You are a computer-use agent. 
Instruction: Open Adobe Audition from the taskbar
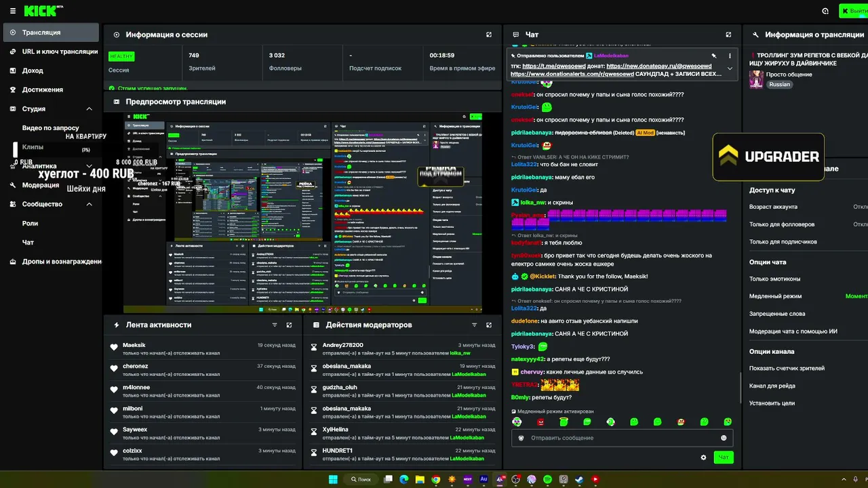click(484, 479)
